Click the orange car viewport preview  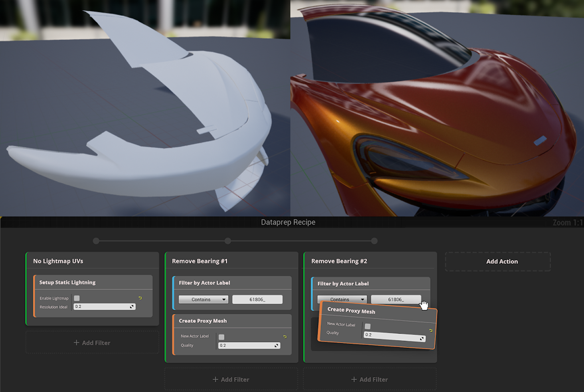pos(437,108)
